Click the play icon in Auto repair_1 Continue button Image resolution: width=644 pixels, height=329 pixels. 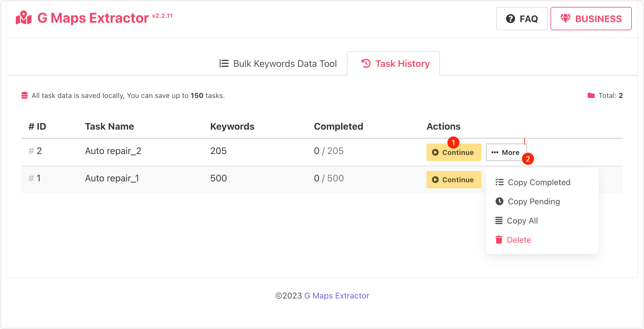coord(435,180)
